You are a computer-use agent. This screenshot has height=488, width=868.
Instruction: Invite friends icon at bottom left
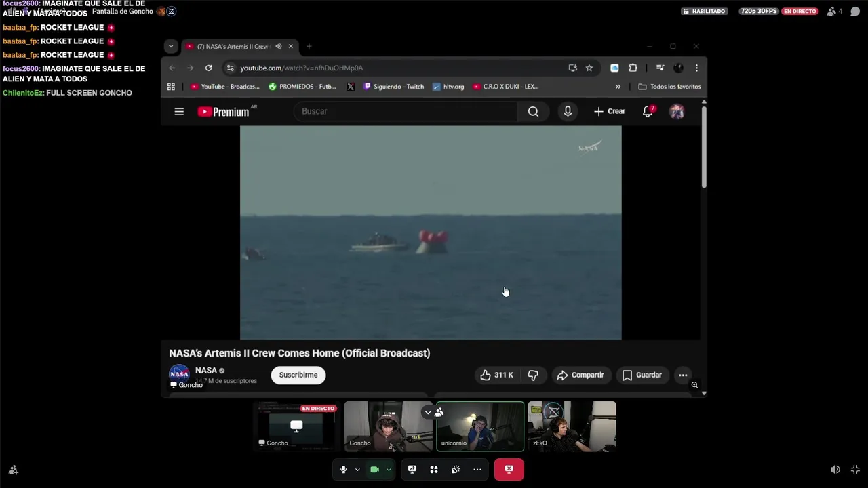13,469
